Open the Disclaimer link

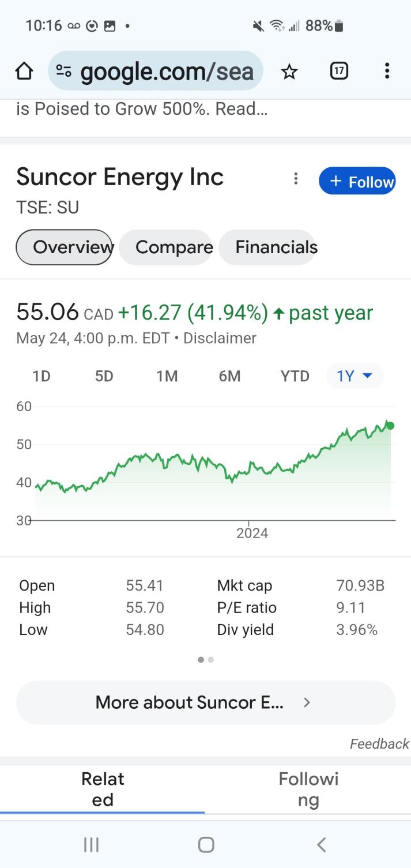click(220, 338)
